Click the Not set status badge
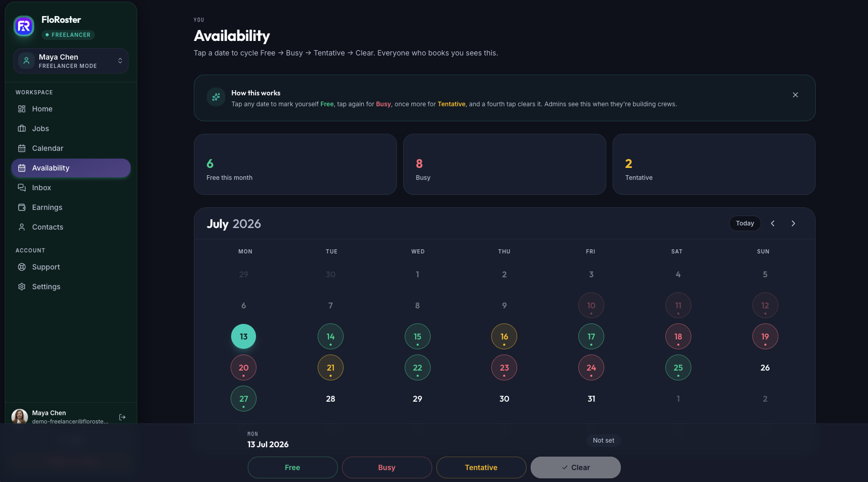This screenshot has height=482, width=868. click(604, 441)
